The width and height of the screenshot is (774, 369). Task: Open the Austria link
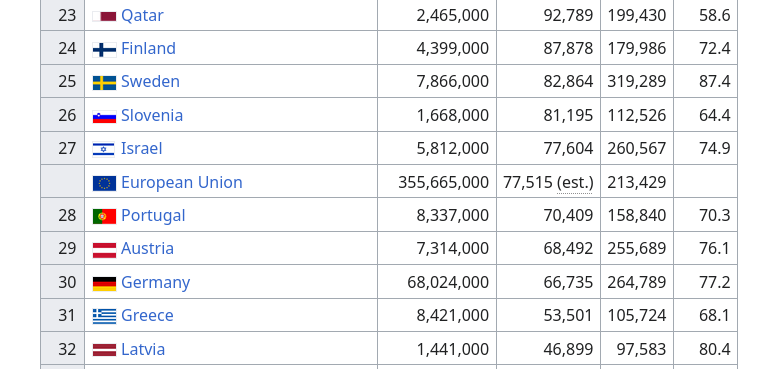click(x=147, y=248)
